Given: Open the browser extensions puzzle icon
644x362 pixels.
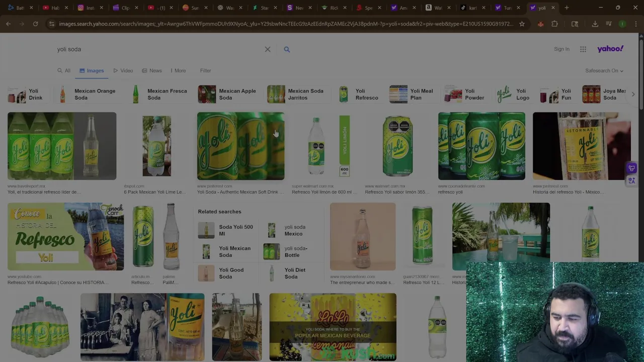Looking at the screenshot, I should point(554,24).
